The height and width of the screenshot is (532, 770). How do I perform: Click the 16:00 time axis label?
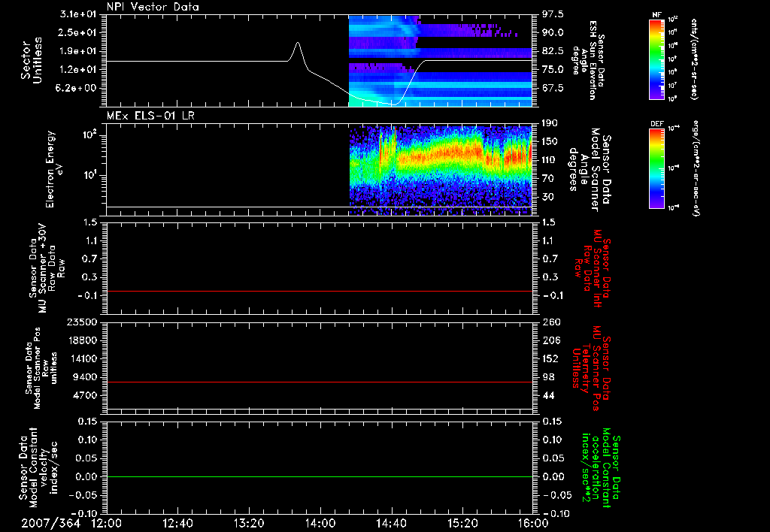point(533,523)
